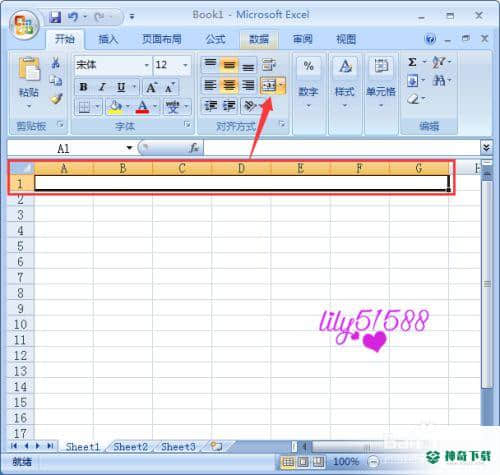Select the Format Painter brush icon
Image resolution: width=500 pixels, height=475 pixels.
pyautogui.click(x=56, y=99)
